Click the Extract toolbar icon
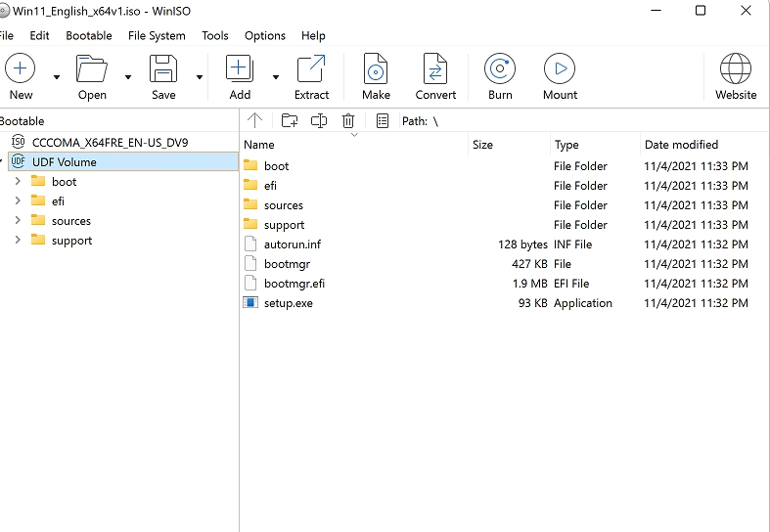The height and width of the screenshot is (532, 770). tap(311, 68)
